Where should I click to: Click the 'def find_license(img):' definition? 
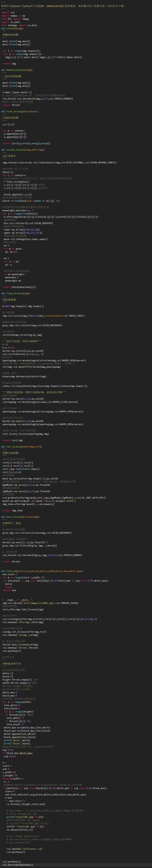point(16,294)
